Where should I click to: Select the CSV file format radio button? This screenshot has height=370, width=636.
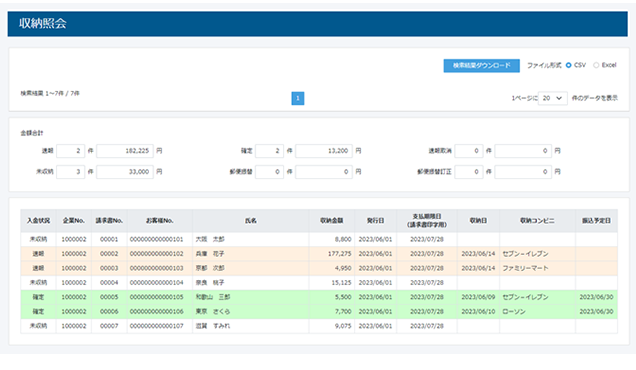(568, 65)
